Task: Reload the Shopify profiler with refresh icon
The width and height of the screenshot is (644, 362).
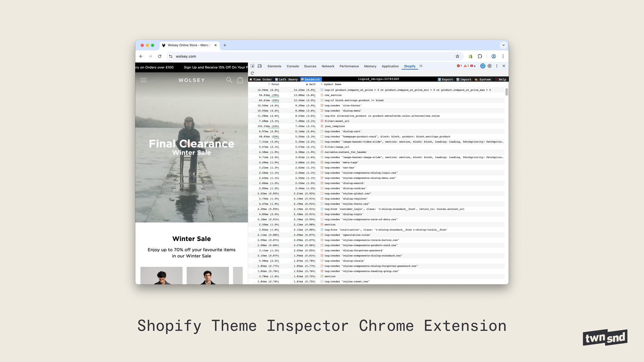Action: 252,73
